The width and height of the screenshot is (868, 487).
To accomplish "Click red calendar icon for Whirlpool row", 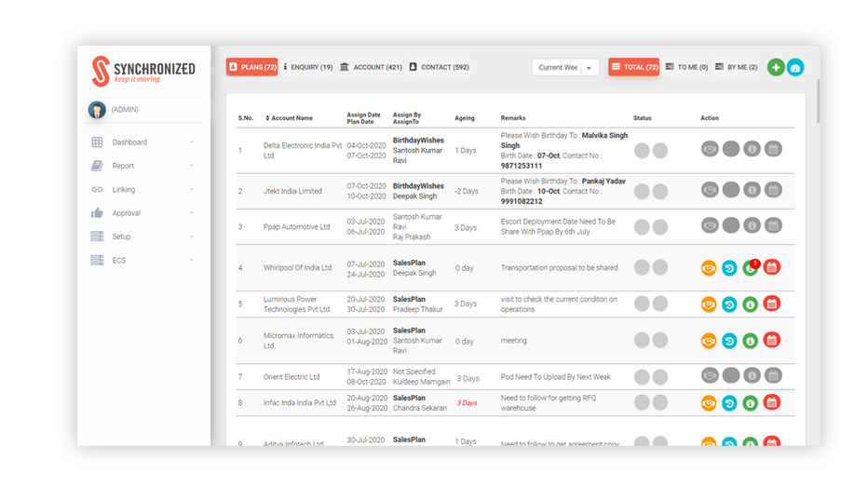I will pyautogui.click(x=772, y=268).
